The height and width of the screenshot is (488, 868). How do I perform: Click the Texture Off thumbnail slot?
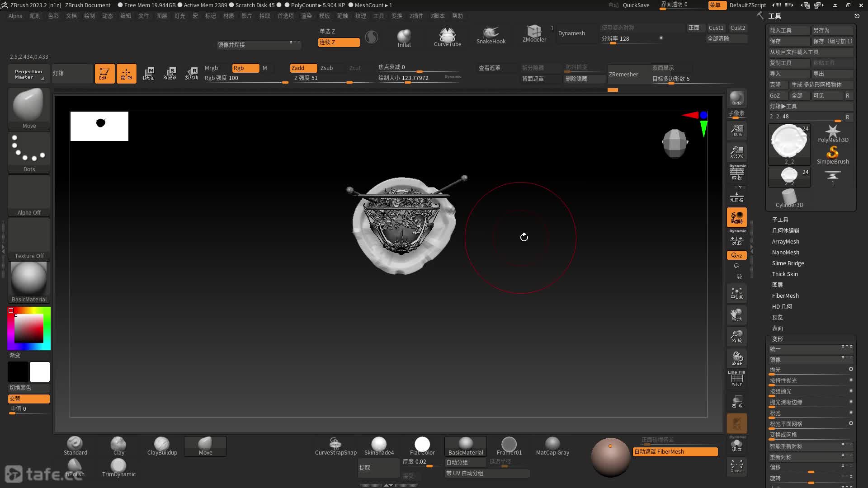(x=29, y=239)
